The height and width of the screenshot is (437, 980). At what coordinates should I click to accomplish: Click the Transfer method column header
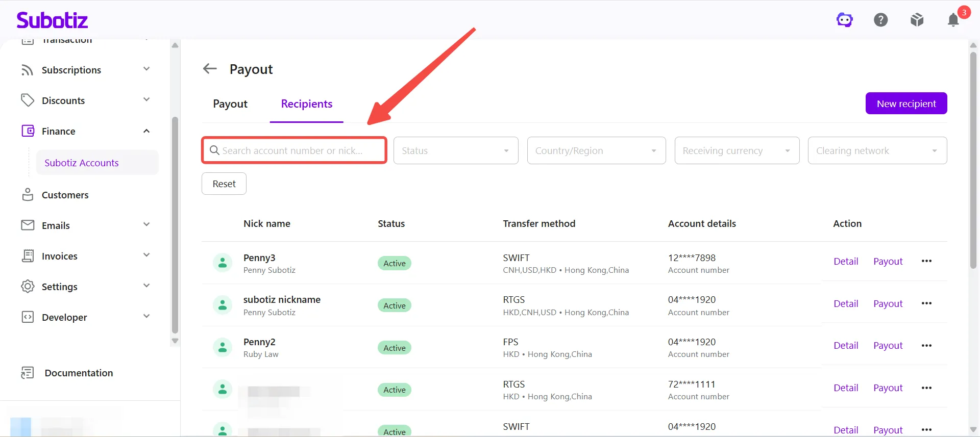point(539,223)
